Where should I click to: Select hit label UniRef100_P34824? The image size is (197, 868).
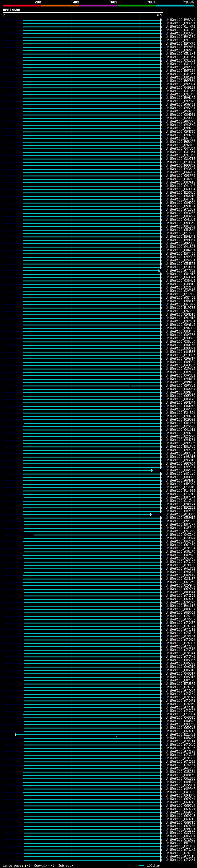(x=180, y=413)
